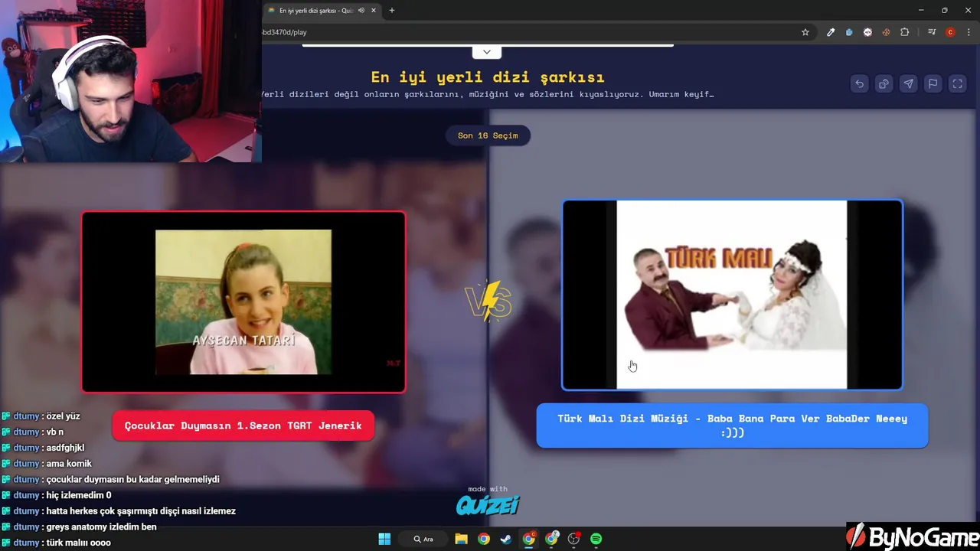Toggle fullscreen mode icon in quiz header
This screenshot has height=551, width=980.
pos(957,84)
